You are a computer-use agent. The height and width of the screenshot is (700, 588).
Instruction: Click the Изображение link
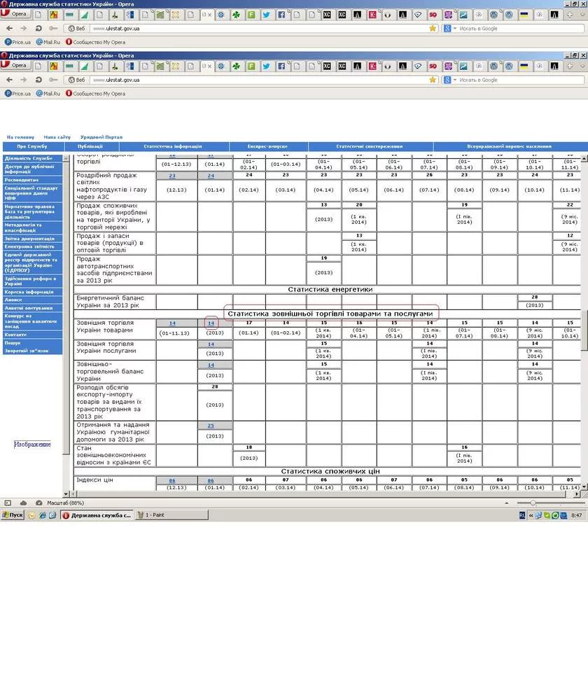[x=32, y=444]
